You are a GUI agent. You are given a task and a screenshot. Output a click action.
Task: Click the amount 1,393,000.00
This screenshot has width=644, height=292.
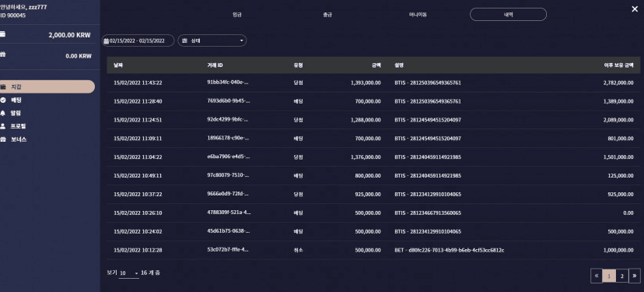366,83
